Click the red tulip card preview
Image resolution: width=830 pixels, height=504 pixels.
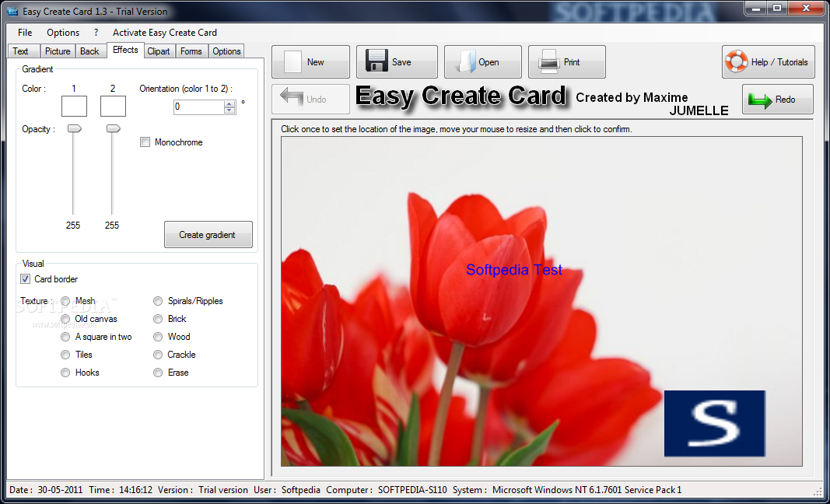[541, 301]
